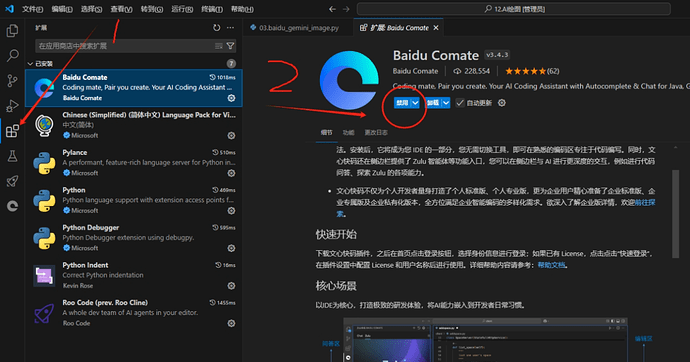
Task: Open the 文件(F) menu
Action: (x=33, y=9)
